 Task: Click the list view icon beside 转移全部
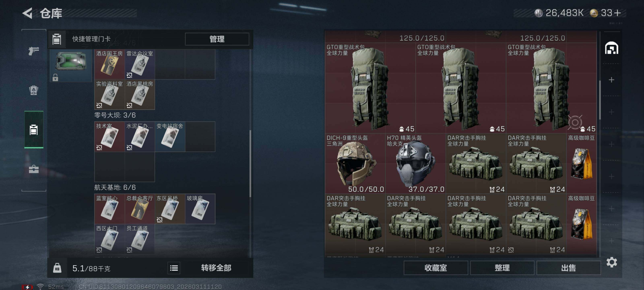[x=174, y=268]
